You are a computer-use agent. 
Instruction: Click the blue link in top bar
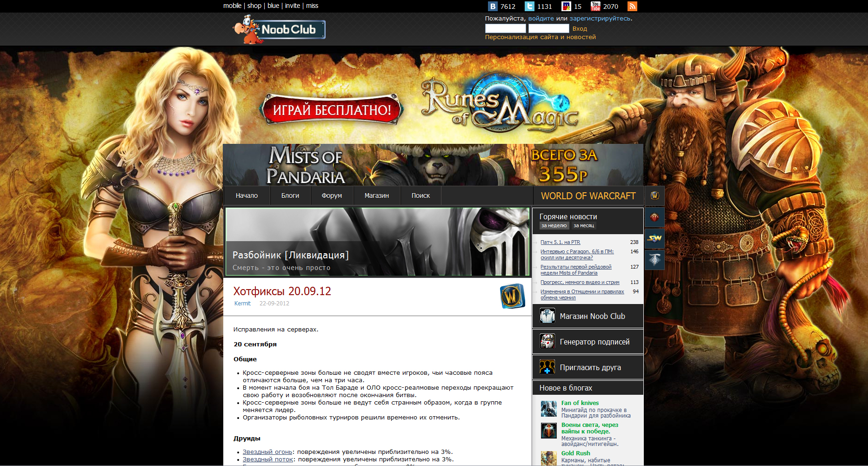[274, 6]
